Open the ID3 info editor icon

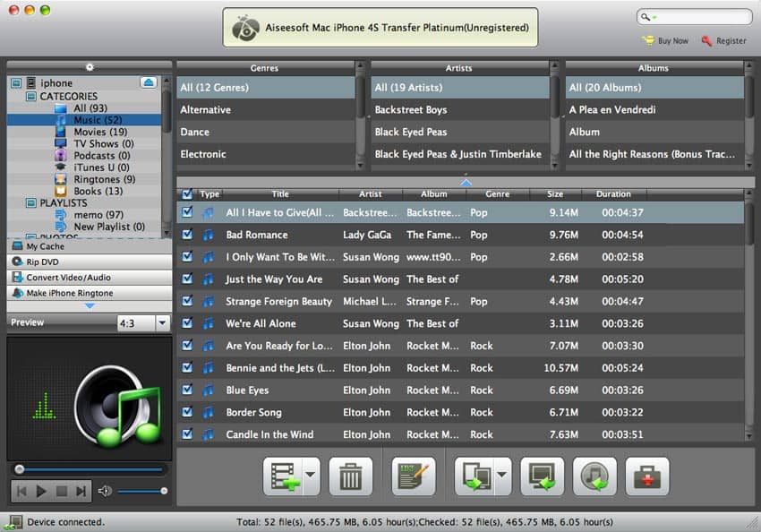click(413, 476)
